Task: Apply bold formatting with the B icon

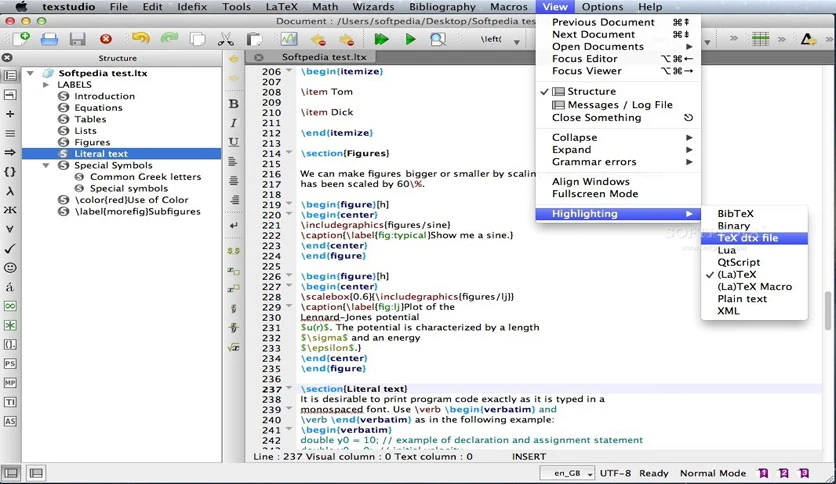Action: click(234, 104)
